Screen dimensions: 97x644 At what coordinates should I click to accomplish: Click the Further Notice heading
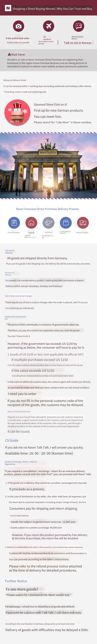point(16,581)
